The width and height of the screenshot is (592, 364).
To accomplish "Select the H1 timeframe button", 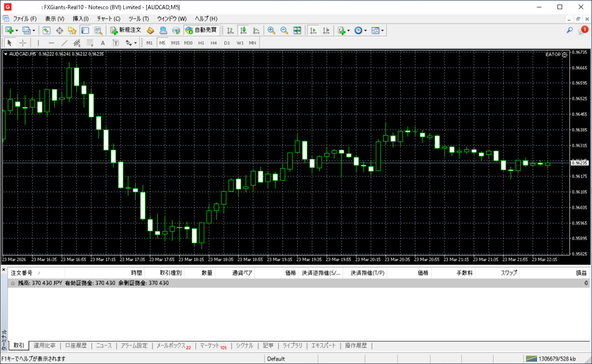I will [x=201, y=43].
